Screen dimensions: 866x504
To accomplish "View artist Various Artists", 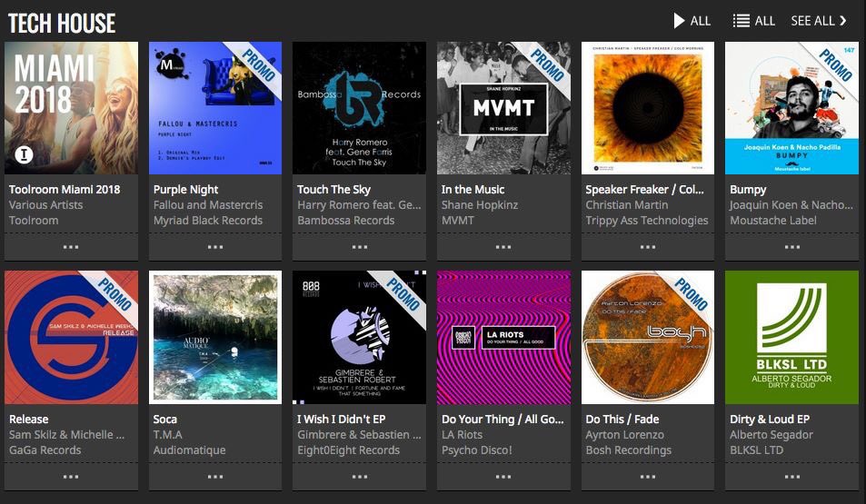I will [x=45, y=205].
